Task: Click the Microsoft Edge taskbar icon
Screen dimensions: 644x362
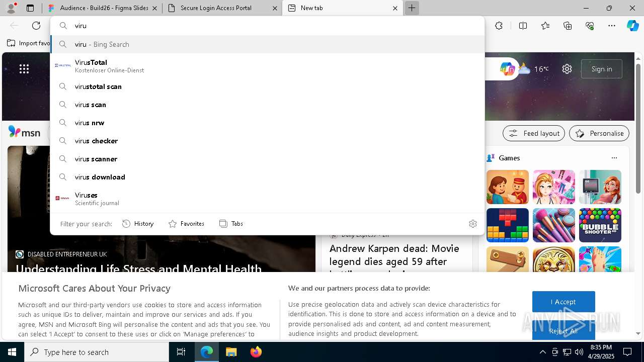Action: click(207, 352)
